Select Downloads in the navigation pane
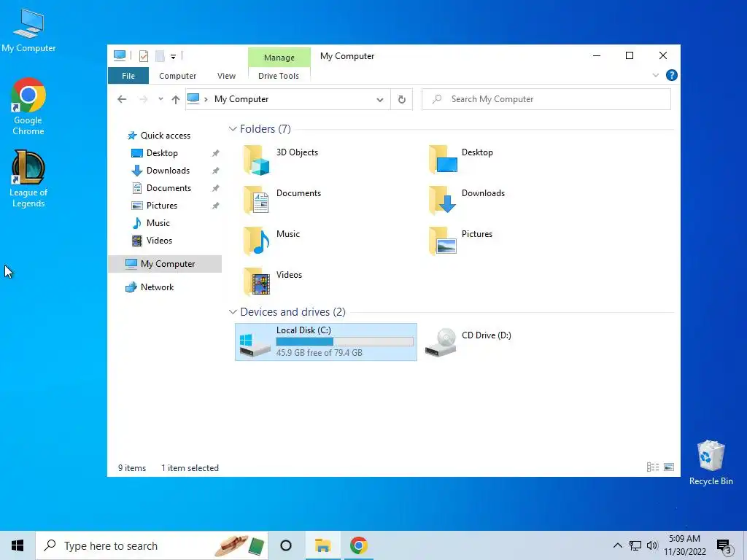This screenshot has width=747, height=560. [168, 171]
